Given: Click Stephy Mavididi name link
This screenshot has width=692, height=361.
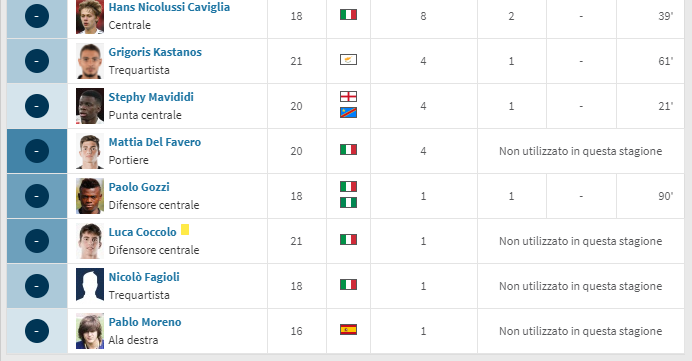Looking at the screenshot, I should tap(151, 97).
